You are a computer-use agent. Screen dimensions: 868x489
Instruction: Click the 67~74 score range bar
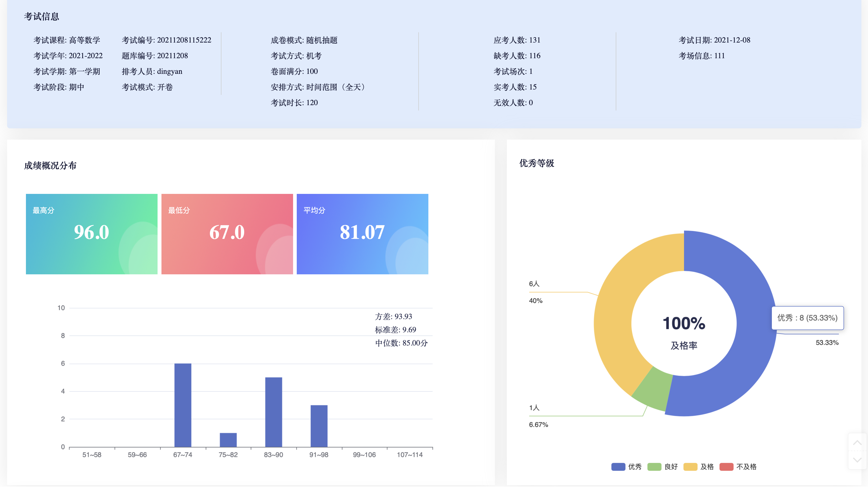[x=183, y=405]
